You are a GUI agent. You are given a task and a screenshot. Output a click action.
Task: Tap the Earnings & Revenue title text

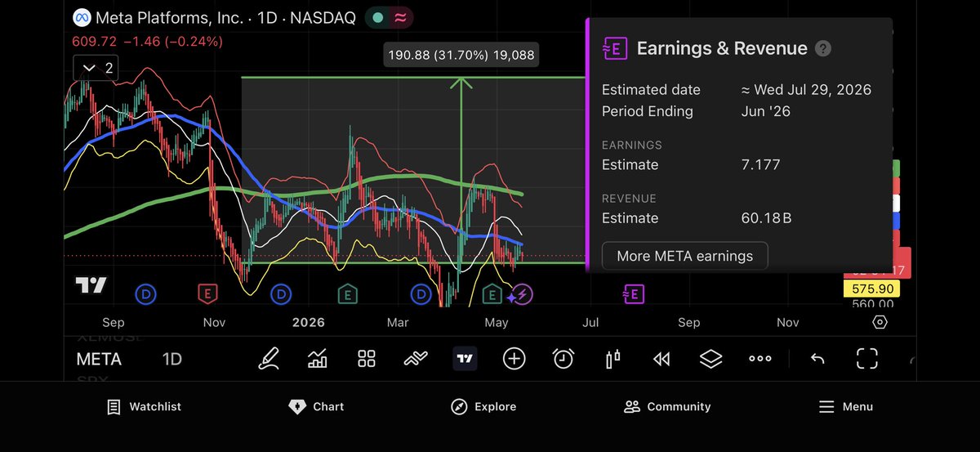(722, 49)
